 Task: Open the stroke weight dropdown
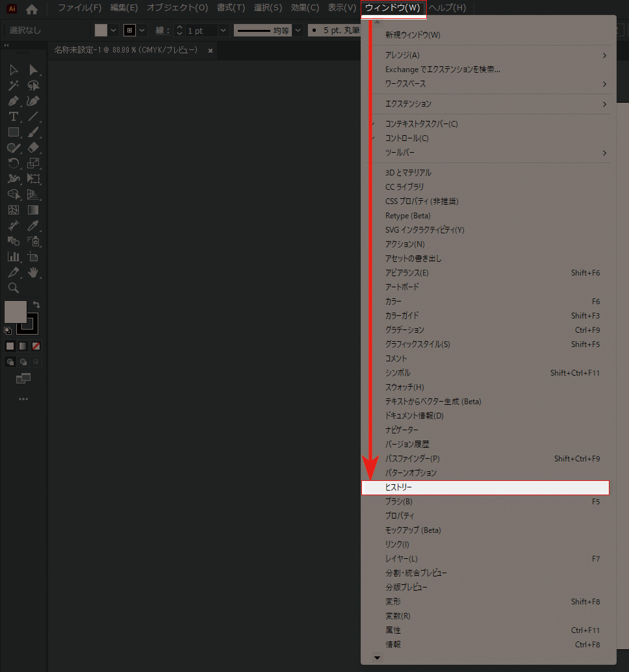pyautogui.click(x=223, y=31)
